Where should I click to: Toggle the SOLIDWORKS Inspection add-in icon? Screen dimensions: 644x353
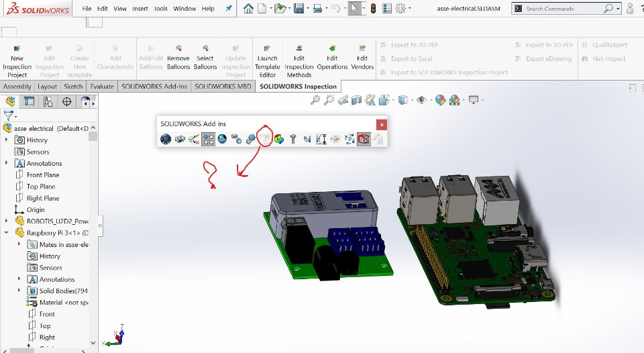pos(364,140)
